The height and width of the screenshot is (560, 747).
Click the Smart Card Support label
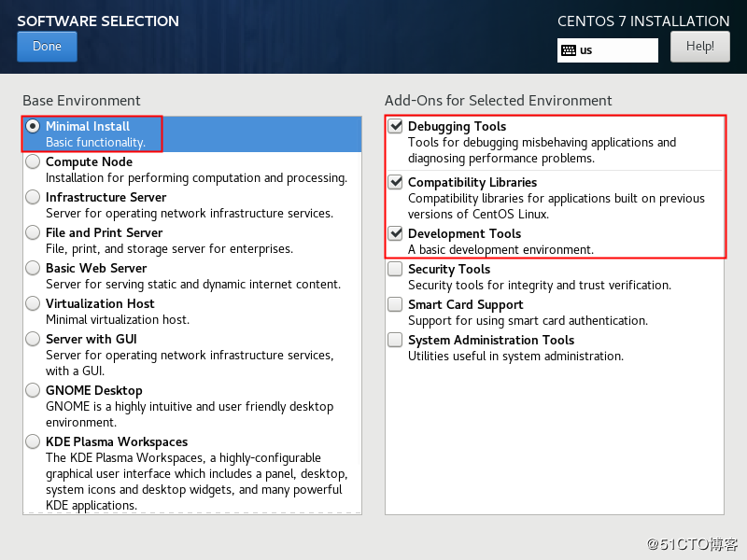coord(465,305)
